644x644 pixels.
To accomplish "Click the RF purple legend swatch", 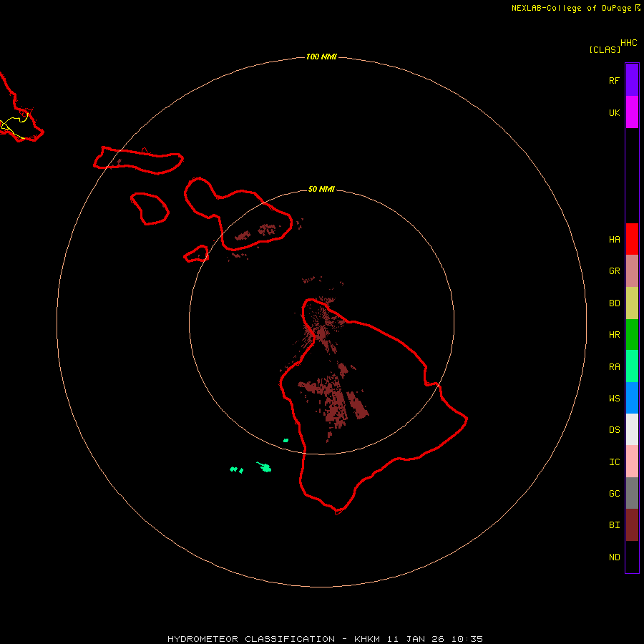I will click(632, 80).
